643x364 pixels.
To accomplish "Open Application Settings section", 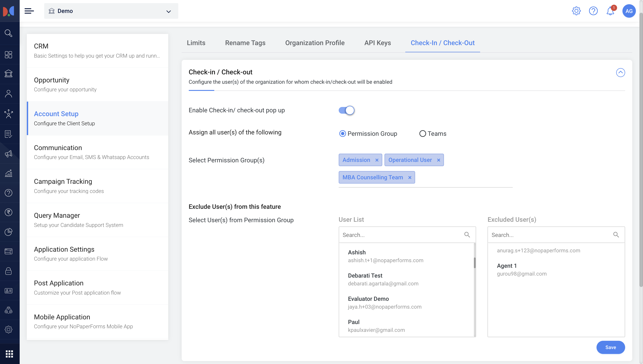I will tap(97, 254).
